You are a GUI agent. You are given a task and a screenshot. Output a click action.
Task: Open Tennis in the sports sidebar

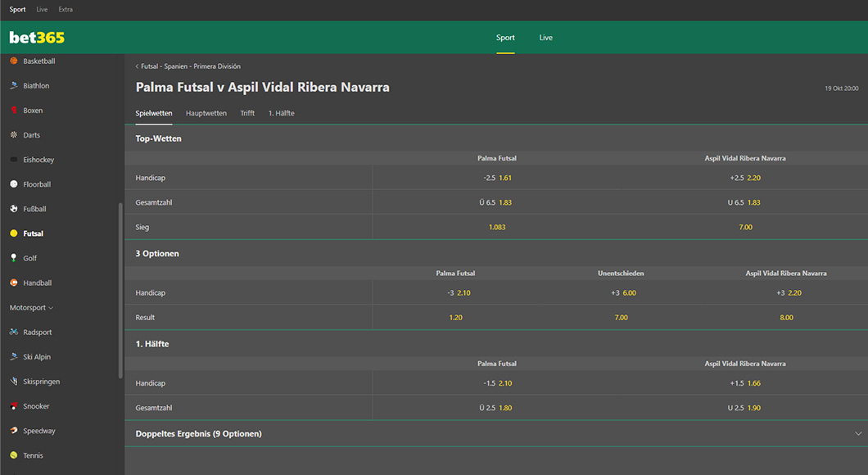pyautogui.click(x=34, y=455)
